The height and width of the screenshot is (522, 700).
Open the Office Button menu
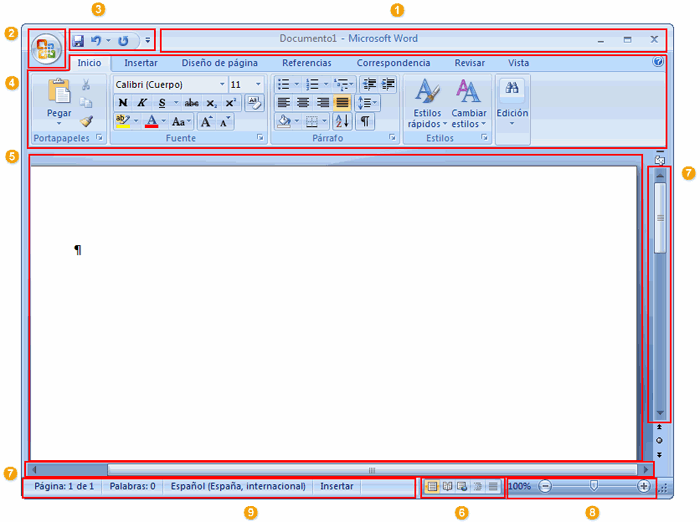pyautogui.click(x=46, y=49)
